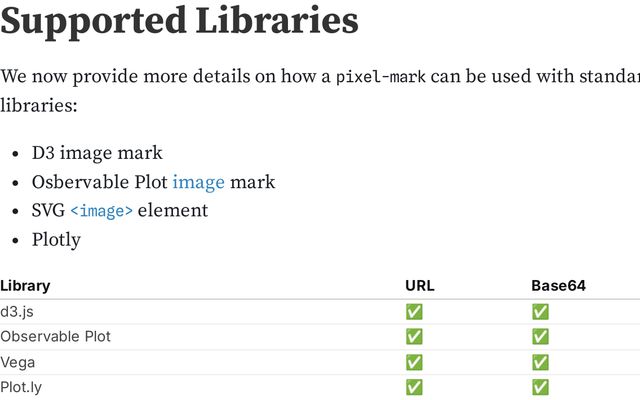Image resolution: width=640 pixels, height=400 pixels.
Task: Click the Supported Libraries heading
Action: tap(179, 21)
